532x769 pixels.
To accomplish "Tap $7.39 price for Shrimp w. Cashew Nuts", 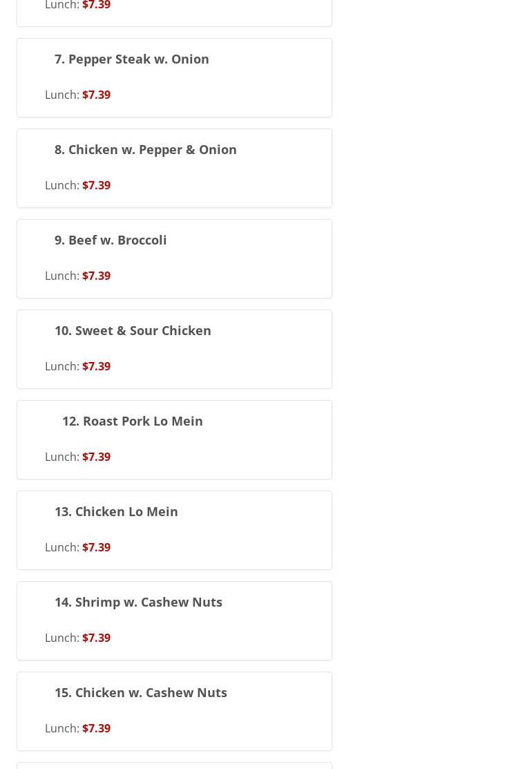I will [96, 638].
